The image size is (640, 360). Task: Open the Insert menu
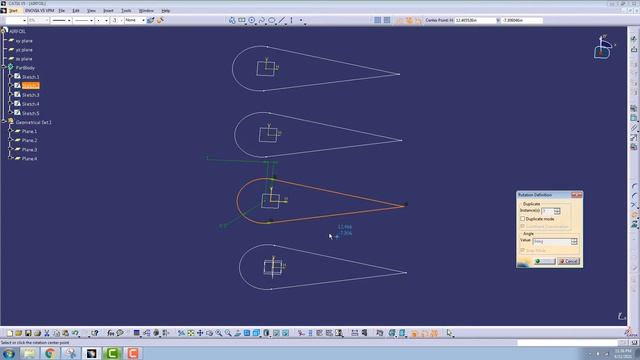[x=108, y=11]
